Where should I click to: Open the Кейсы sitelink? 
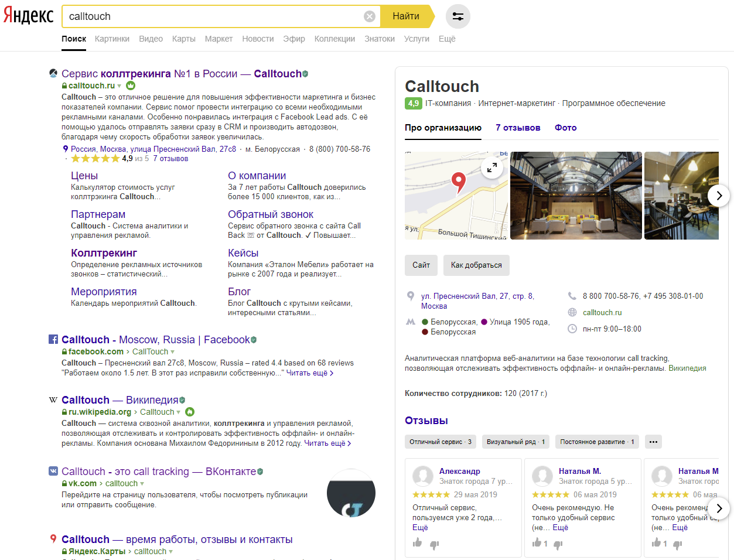coord(243,253)
